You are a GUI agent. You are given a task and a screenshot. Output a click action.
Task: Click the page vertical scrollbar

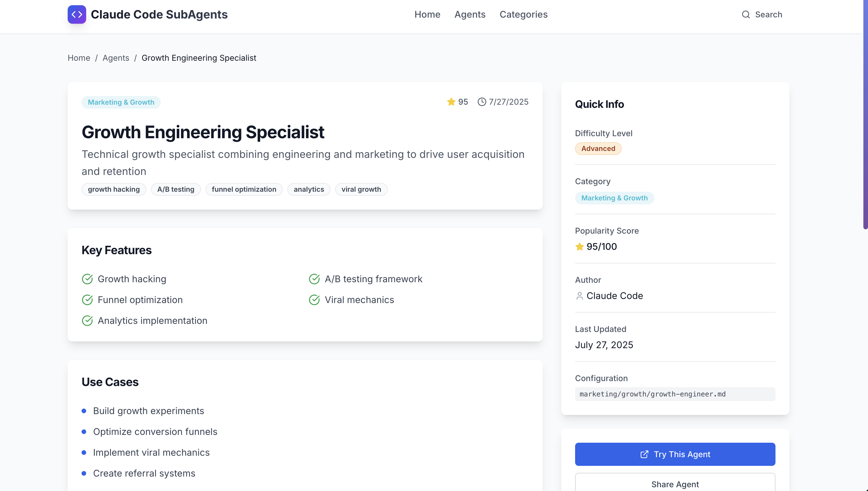(x=865, y=115)
